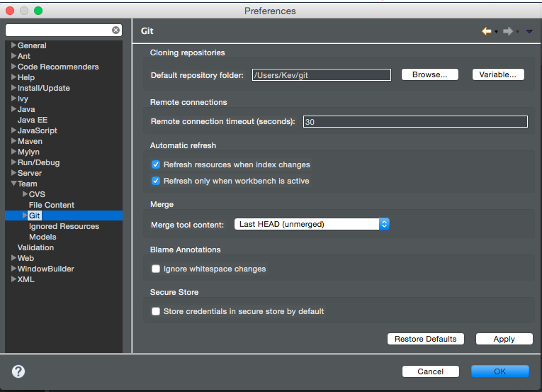Open the preferences view menu triangle
The image size is (542, 392).
(529, 31)
